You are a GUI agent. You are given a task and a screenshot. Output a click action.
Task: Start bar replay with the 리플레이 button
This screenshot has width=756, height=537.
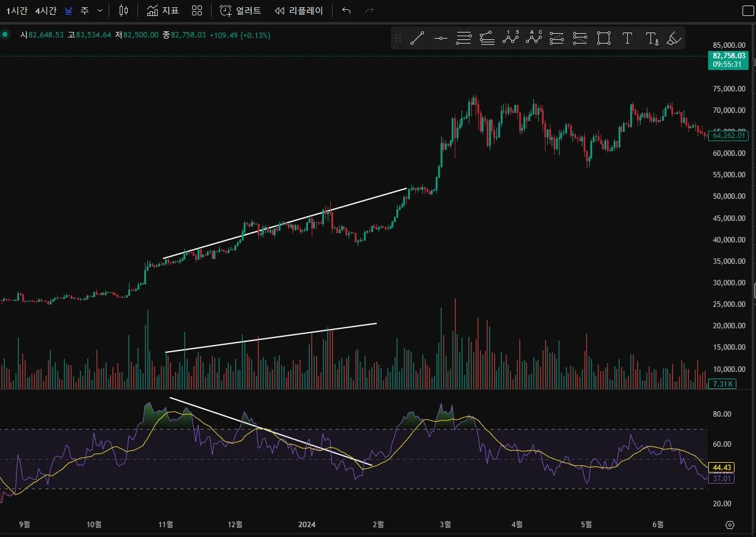pos(299,10)
